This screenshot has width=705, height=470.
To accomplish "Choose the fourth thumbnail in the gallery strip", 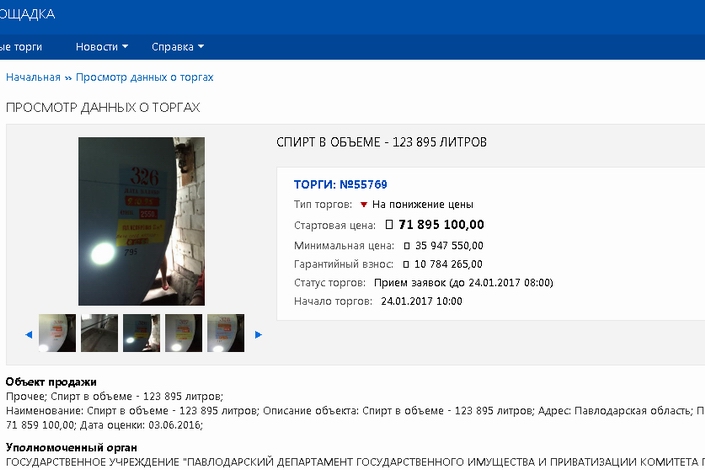I will [x=183, y=333].
